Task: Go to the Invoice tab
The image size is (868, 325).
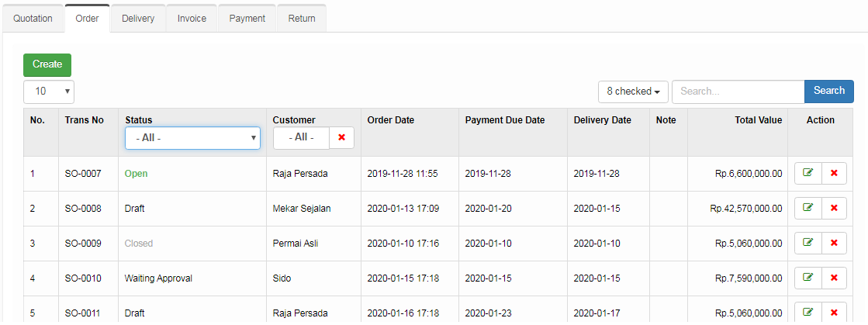Action: 192,19
